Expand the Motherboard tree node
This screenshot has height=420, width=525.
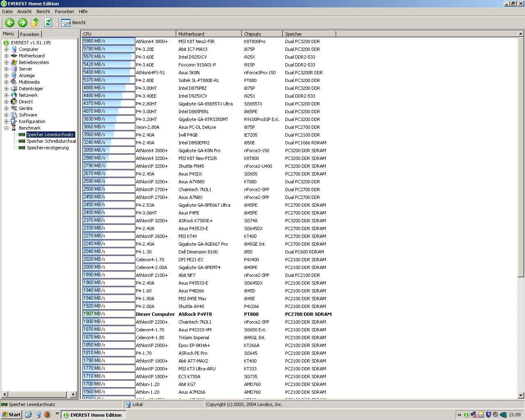pos(6,56)
